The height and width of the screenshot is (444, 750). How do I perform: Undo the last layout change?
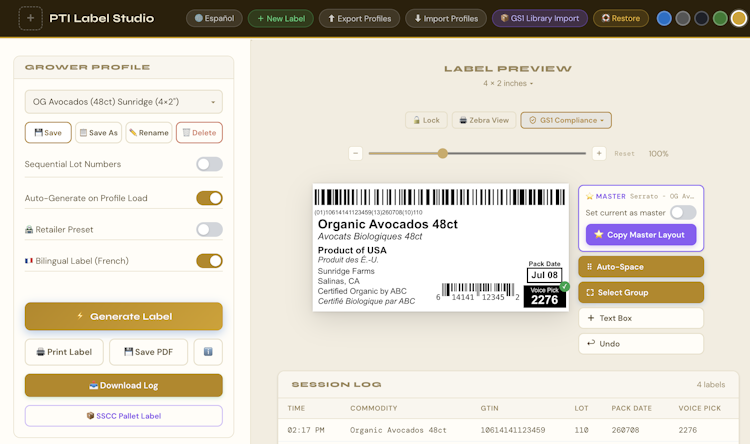tap(641, 344)
